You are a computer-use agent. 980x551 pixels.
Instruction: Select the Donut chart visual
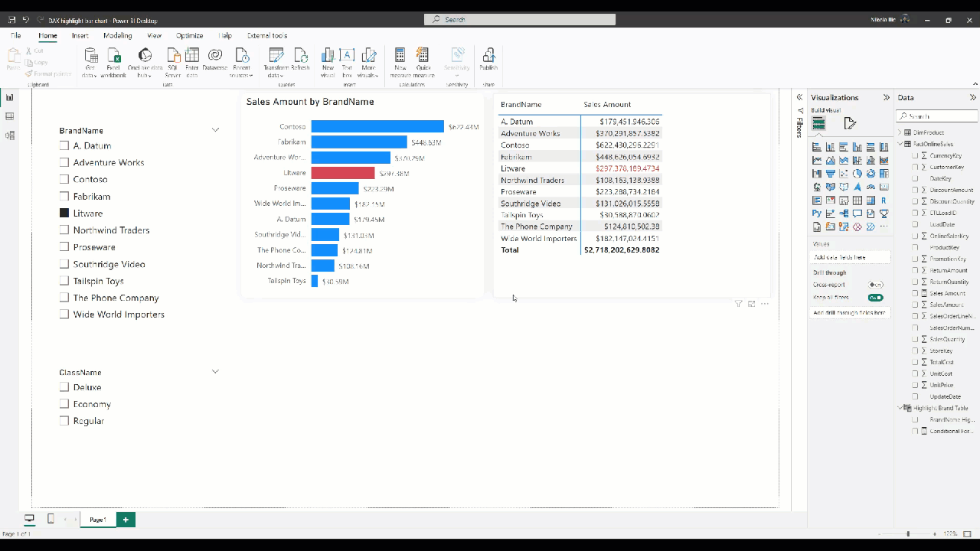[871, 174]
